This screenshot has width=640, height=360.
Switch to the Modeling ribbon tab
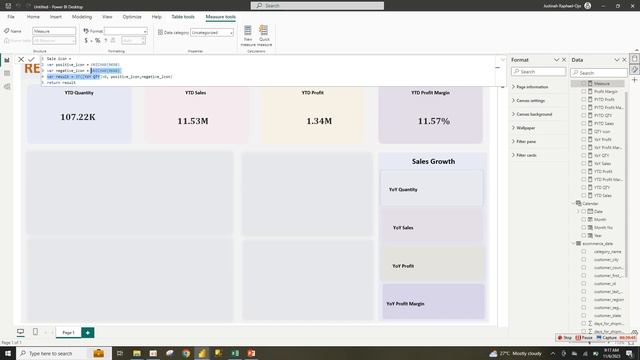click(x=82, y=17)
